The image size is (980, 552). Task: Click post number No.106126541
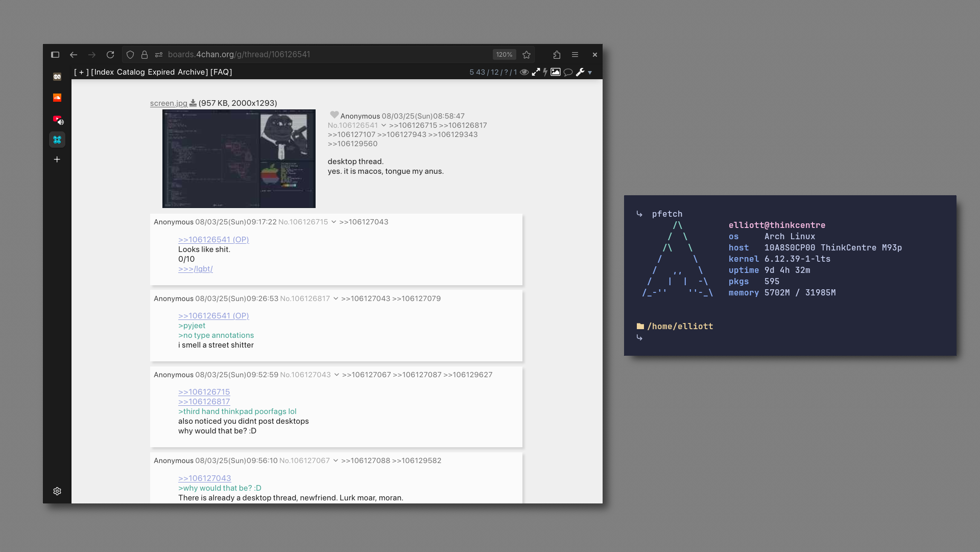(x=353, y=125)
